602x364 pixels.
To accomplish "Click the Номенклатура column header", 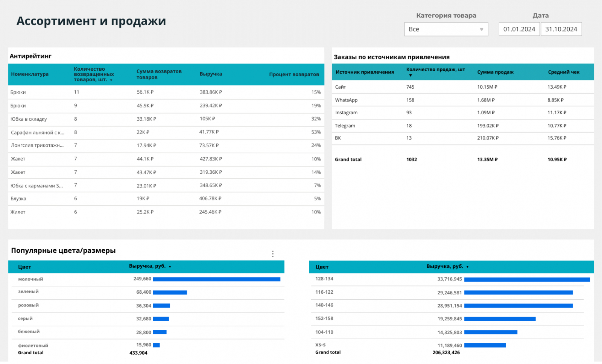I will click(30, 74).
